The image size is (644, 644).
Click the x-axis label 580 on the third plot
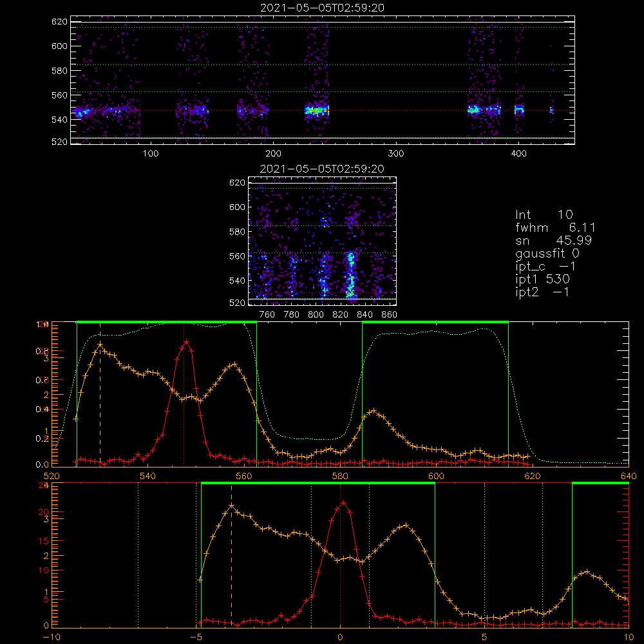coord(340,477)
